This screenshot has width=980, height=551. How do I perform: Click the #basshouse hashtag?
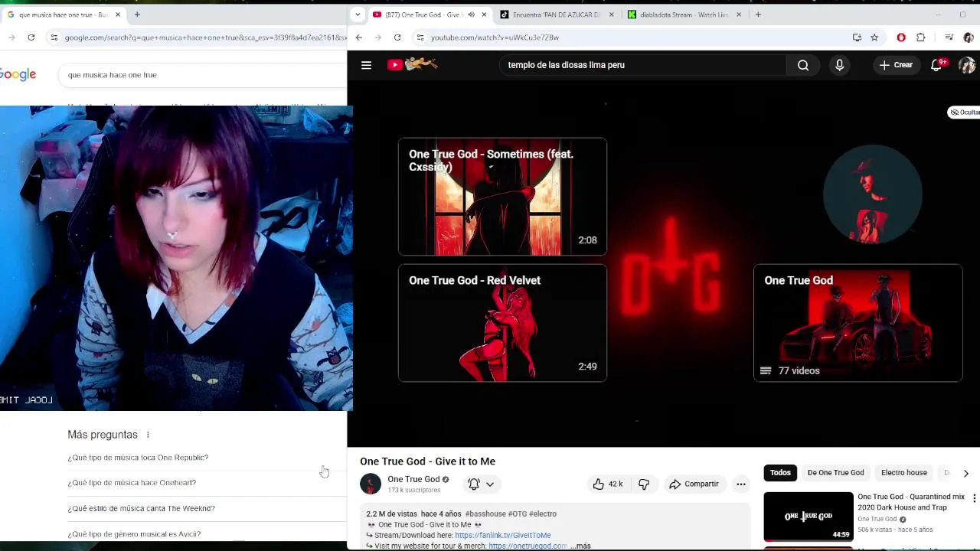click(485, 514)
